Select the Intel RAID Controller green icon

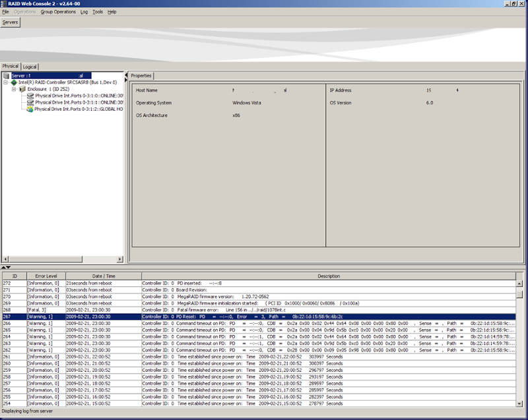coord(14,82)
